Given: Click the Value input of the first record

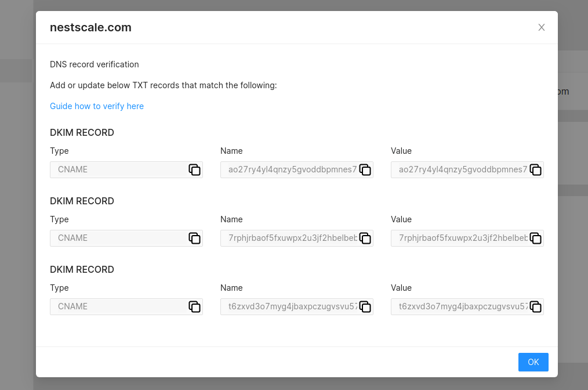Looking at the screenshot, I should tap(458, 169).
